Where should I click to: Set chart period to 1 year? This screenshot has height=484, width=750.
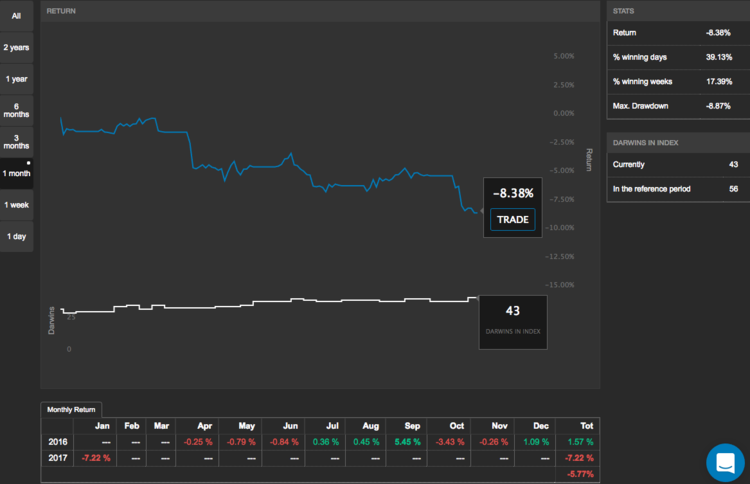click(x=16, y=79)
